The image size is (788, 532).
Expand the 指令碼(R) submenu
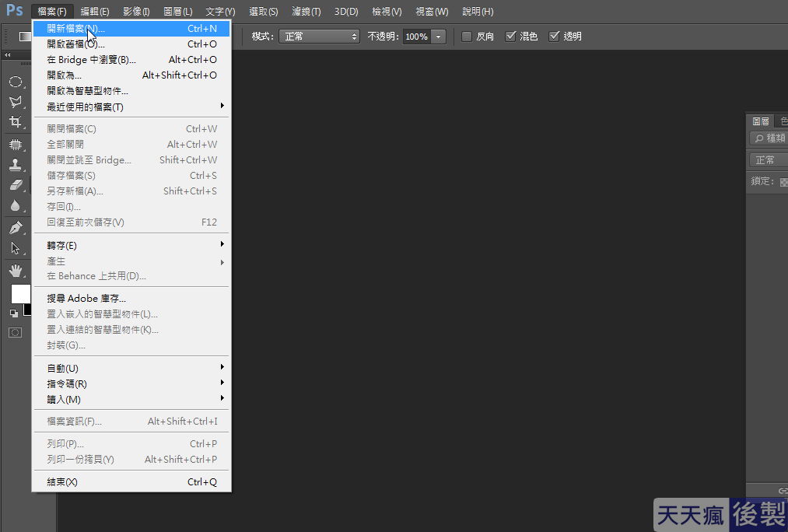(131, 383)
